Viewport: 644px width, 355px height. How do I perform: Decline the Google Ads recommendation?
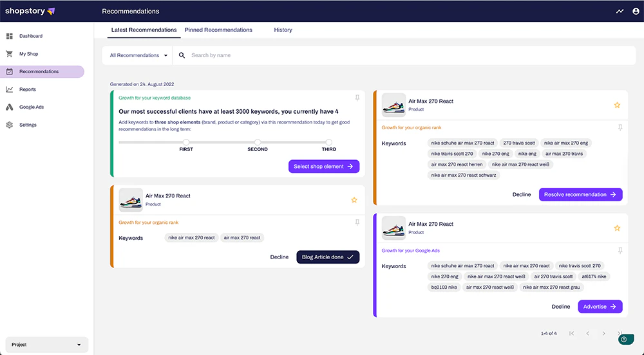561,307
